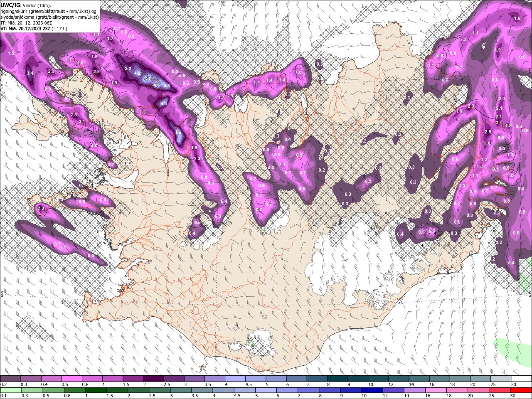Click the 3.2 snowfall value on the map
Viewport: 532px width, 399px height.
point(128,69)
